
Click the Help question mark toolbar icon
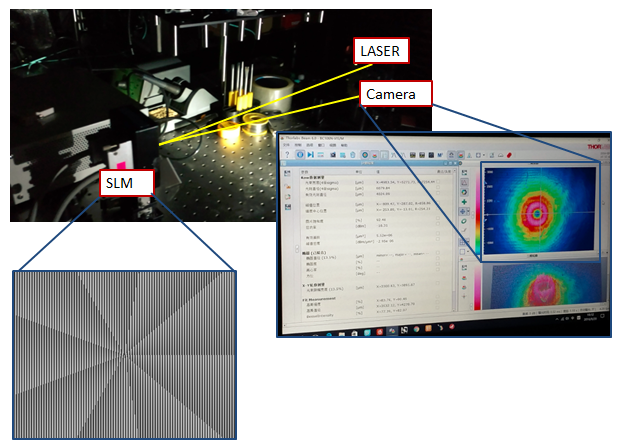click(x=287, y=155)
